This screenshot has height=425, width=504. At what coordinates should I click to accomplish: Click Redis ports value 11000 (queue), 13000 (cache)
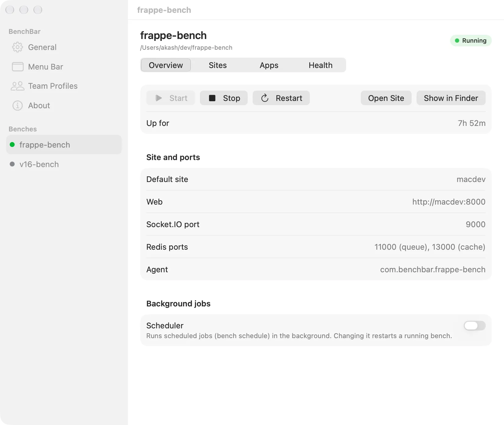point(430,247)
